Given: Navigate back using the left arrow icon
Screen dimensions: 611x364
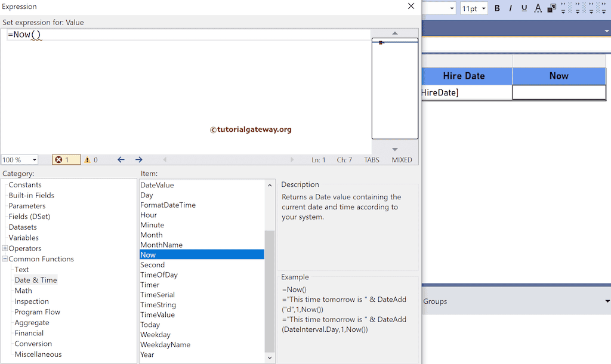Looking at the screenshot, I should (121, 159).
